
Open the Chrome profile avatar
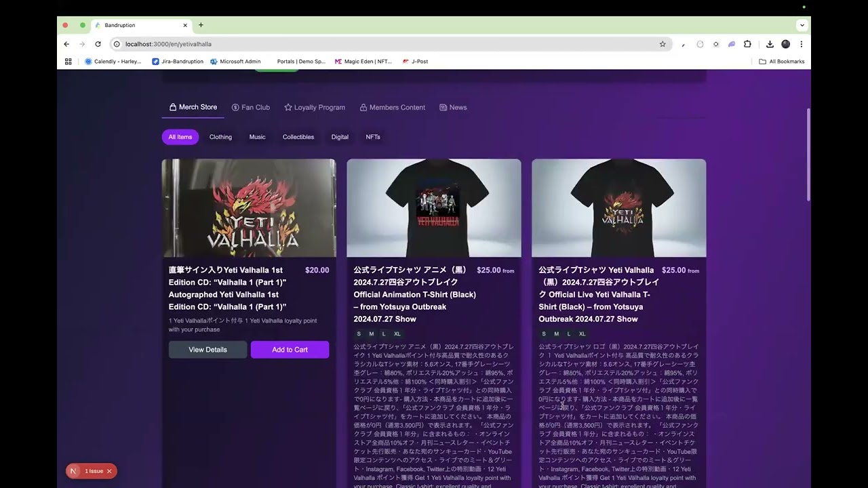tap(785, 44)
